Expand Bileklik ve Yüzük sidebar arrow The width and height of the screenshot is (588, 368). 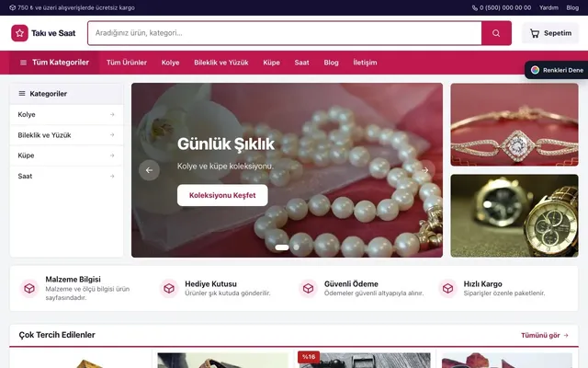[112, 135]
